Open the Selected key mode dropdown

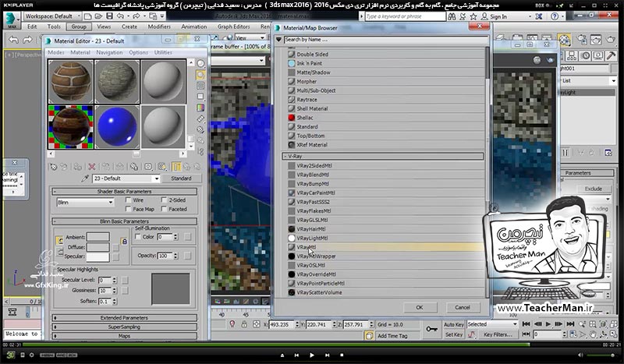[492, 324]
